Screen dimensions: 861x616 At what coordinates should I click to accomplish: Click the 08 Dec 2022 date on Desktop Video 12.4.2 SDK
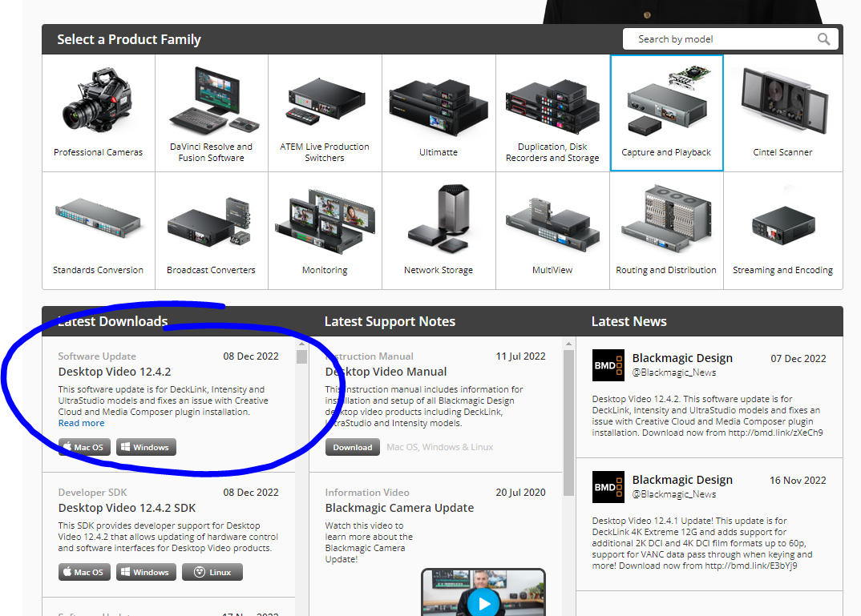point(251,493)
